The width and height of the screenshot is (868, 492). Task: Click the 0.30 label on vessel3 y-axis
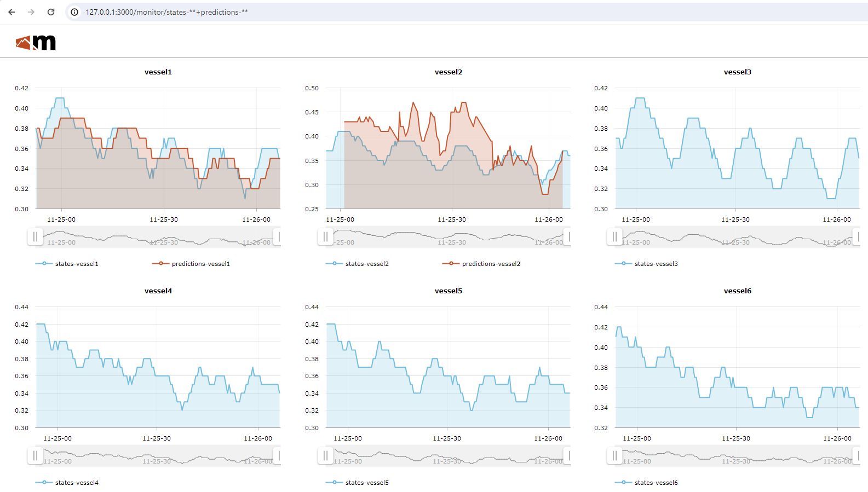pos(601,209)
